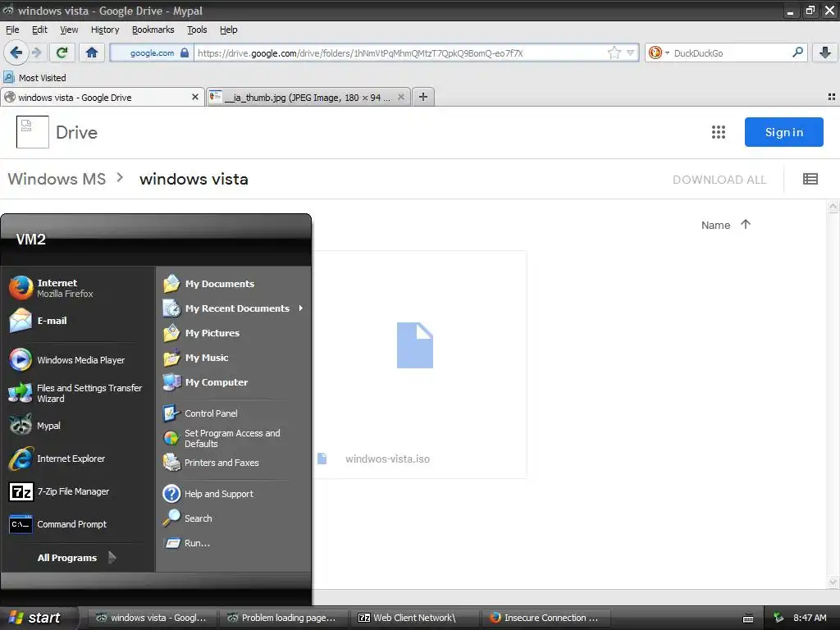Open the History menu
Screen dimensions: 840x630
105,30
